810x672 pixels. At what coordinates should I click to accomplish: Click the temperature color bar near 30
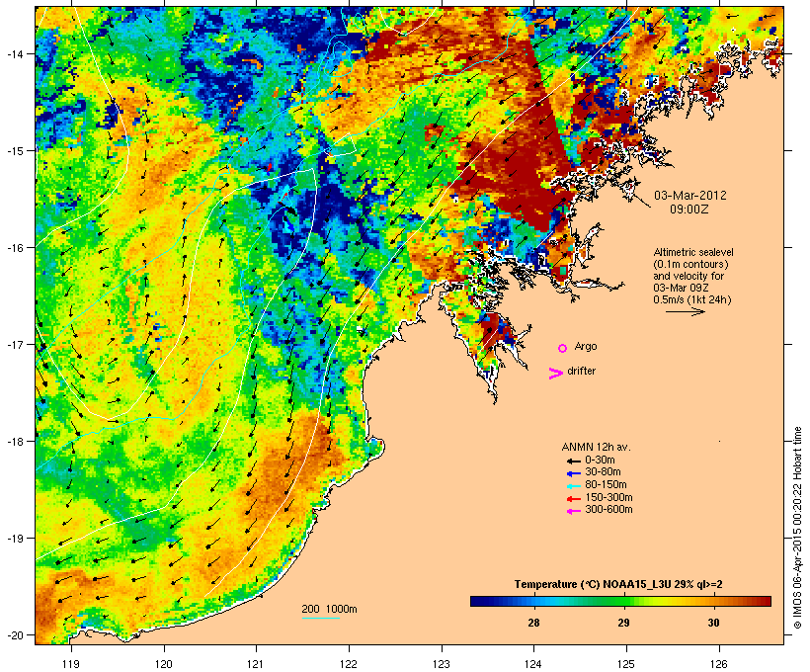point(713,601)
